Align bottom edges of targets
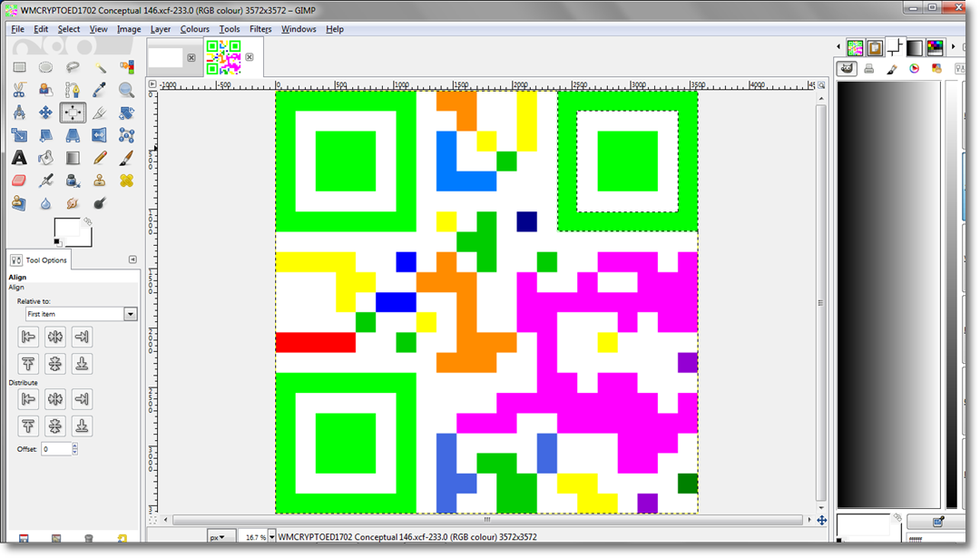Viewport: 980px width, 558px height. (82, 364)
